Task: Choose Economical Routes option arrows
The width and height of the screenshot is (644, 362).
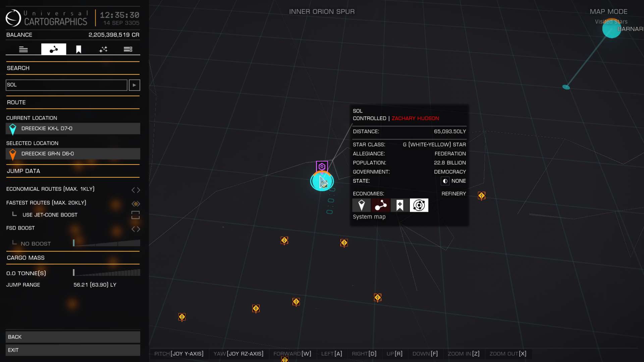Action: coord(136,190)
